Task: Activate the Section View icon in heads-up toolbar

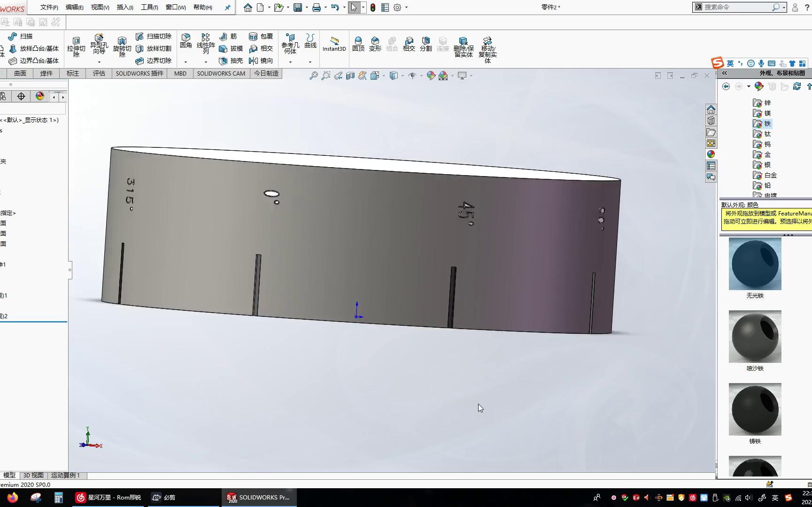Action: (x=350, y=76)
